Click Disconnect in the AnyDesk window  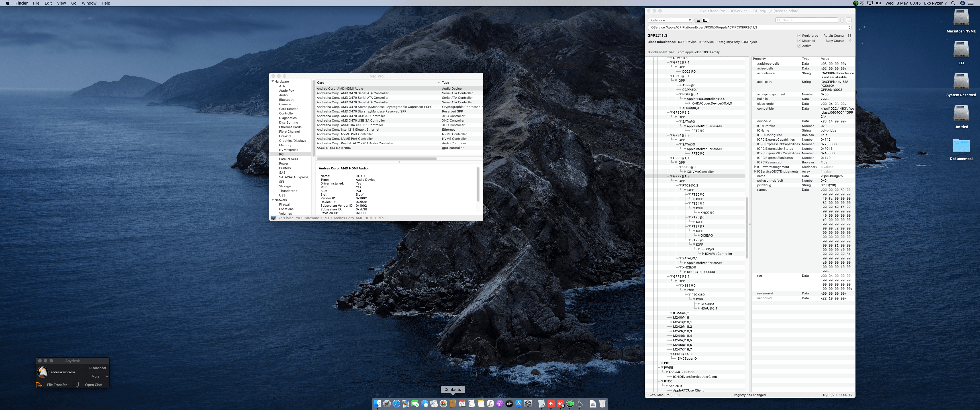98,368
